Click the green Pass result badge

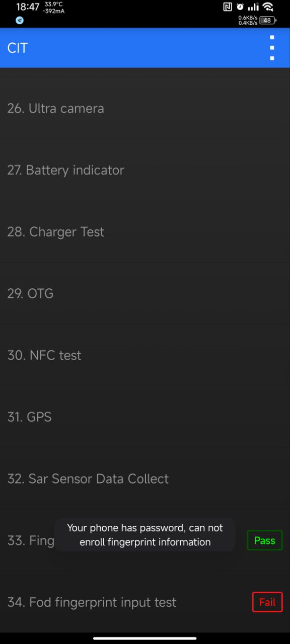[265, 540]
